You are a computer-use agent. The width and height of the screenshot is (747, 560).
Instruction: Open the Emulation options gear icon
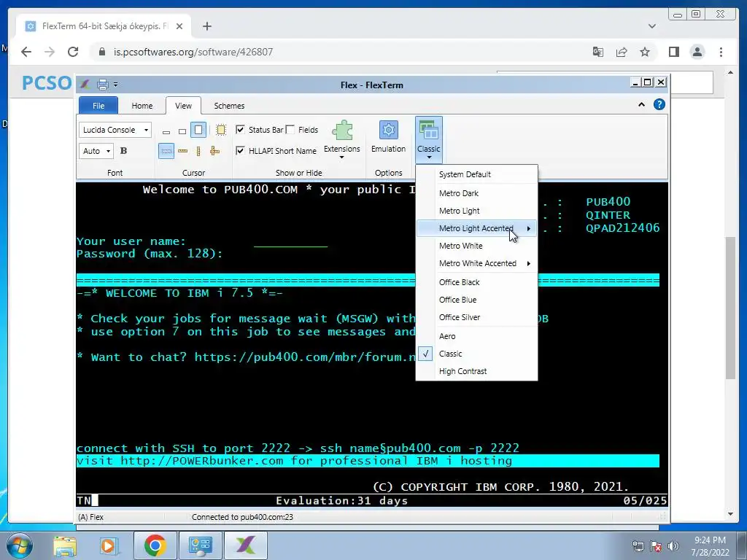388,136
